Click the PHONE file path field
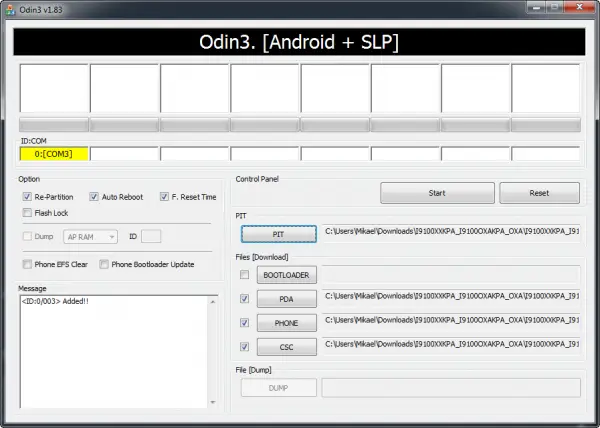 (451, 322)
